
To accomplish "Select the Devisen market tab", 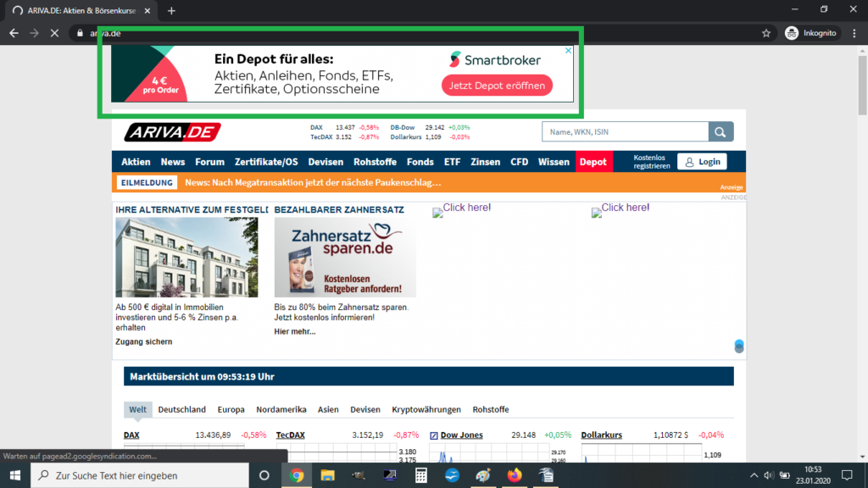I will [x=364, y=409].
